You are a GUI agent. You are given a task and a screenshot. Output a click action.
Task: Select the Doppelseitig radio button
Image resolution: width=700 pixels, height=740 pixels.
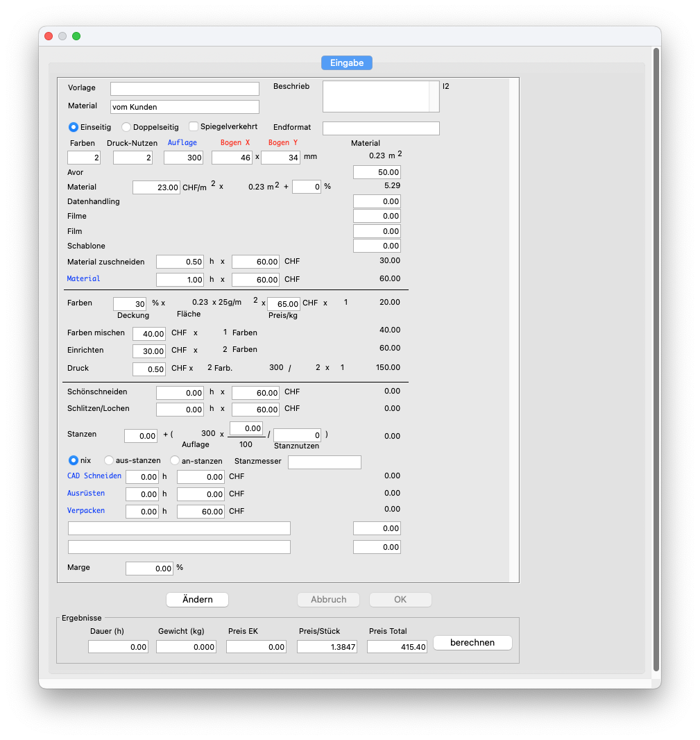pos(126,127)
